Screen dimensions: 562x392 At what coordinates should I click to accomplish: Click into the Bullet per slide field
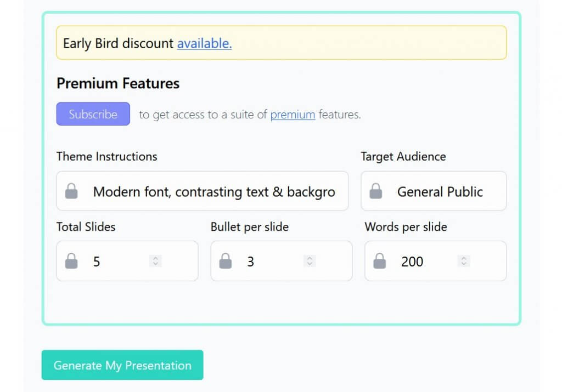pyautogui.click(x=282, y=261)
